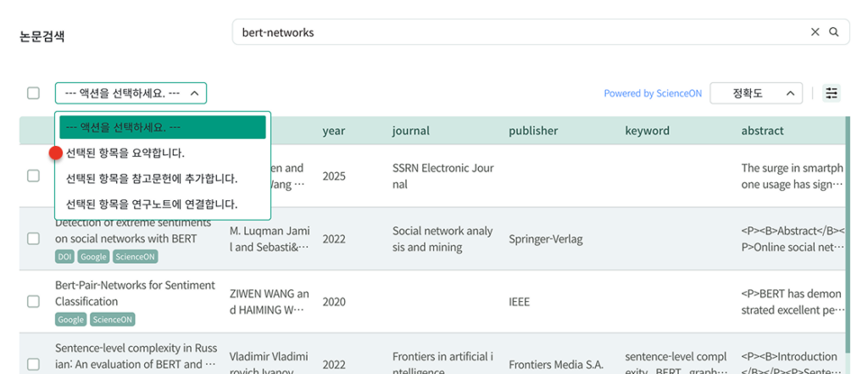Open the column filter settings icon
The height and width of the screenshot is (374, 868).
[832, 93]
